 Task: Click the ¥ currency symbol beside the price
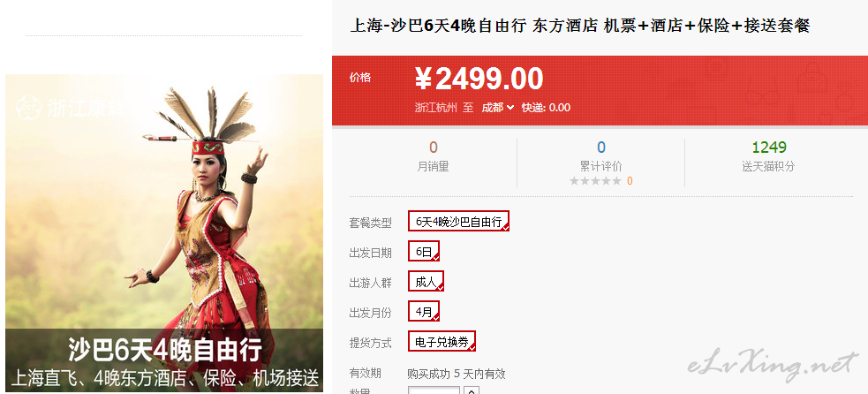pyautogui.click(x=424, y=80)
